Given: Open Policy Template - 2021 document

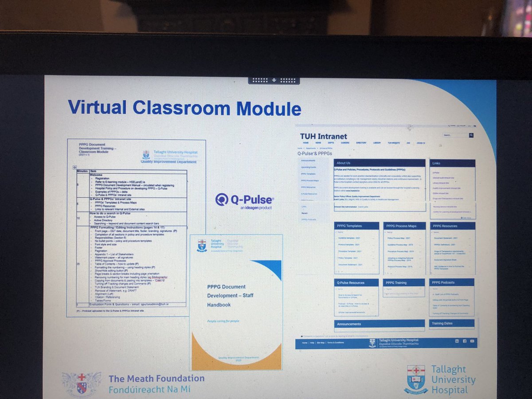Looking at the screenshot, I should 348,258.
